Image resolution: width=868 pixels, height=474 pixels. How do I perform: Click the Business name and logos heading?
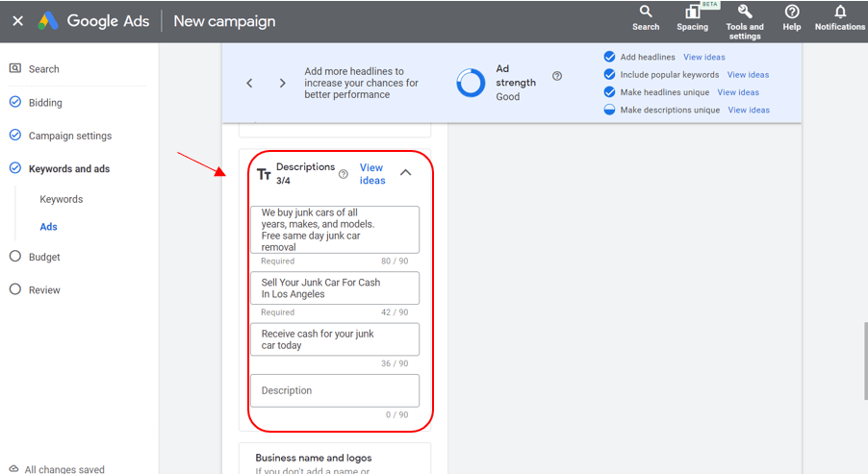coord(314,458)
